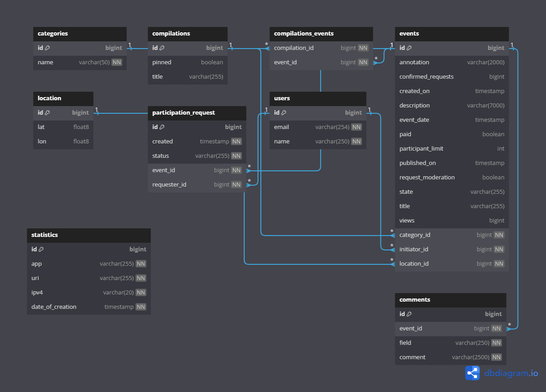Click published_on field in events
This screenshot has height=392, width=546.
452,163
